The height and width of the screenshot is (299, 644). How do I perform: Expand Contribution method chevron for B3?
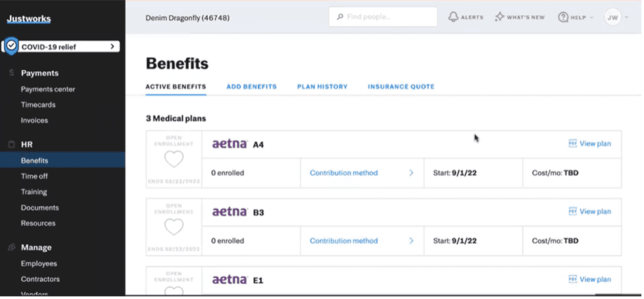coord(411,241)
